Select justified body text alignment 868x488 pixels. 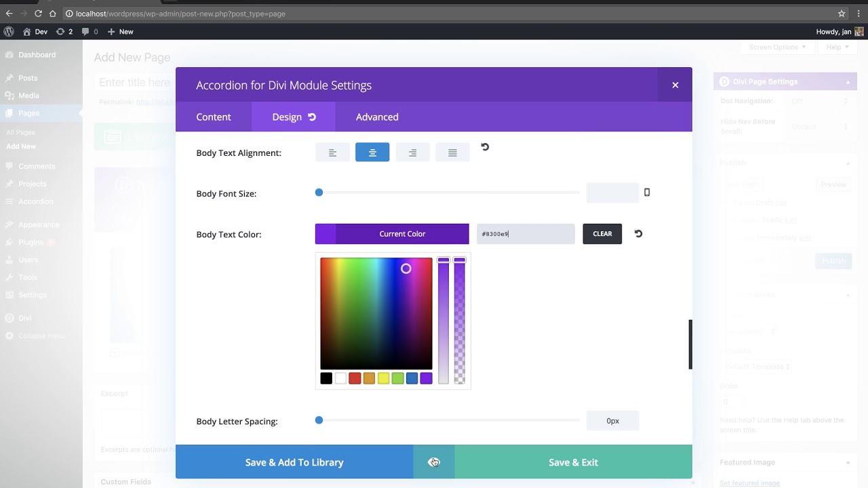452,152
